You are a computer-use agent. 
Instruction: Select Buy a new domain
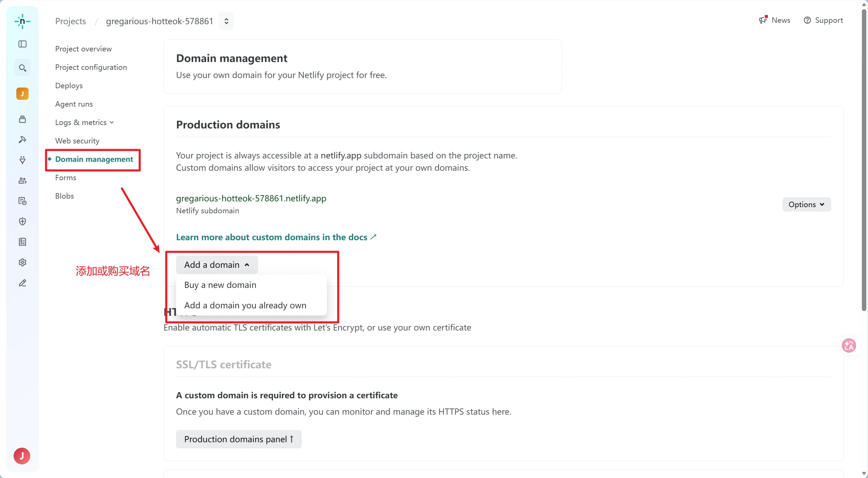[220, 285]
